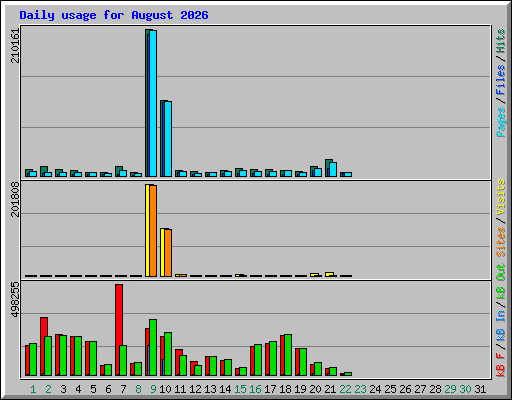Viewport: 512px width, 400px height.
Task: Click the tall red bar for day 7
Action: pos(118,330)
